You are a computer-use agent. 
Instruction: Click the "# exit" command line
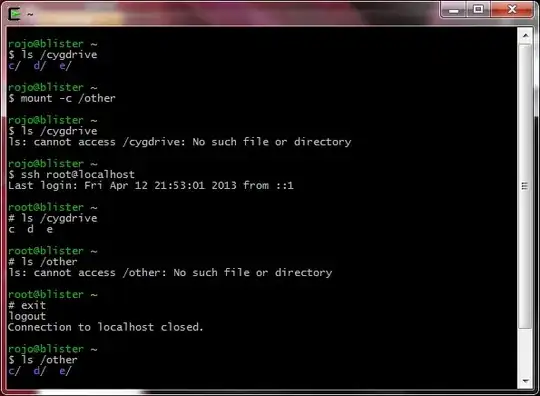click(x=27, y=305)
